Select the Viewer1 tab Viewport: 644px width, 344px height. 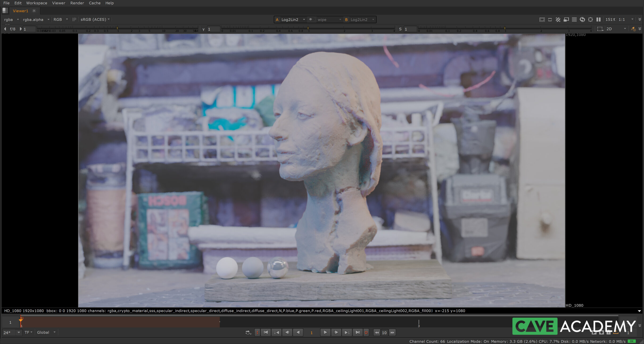click(x=20, y=11)
